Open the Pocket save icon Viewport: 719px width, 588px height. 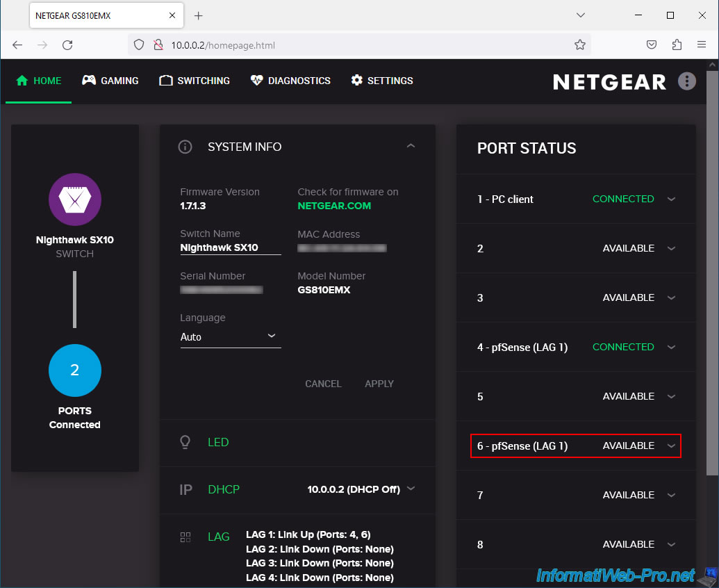pyautogui.click(x=651, y=45)
